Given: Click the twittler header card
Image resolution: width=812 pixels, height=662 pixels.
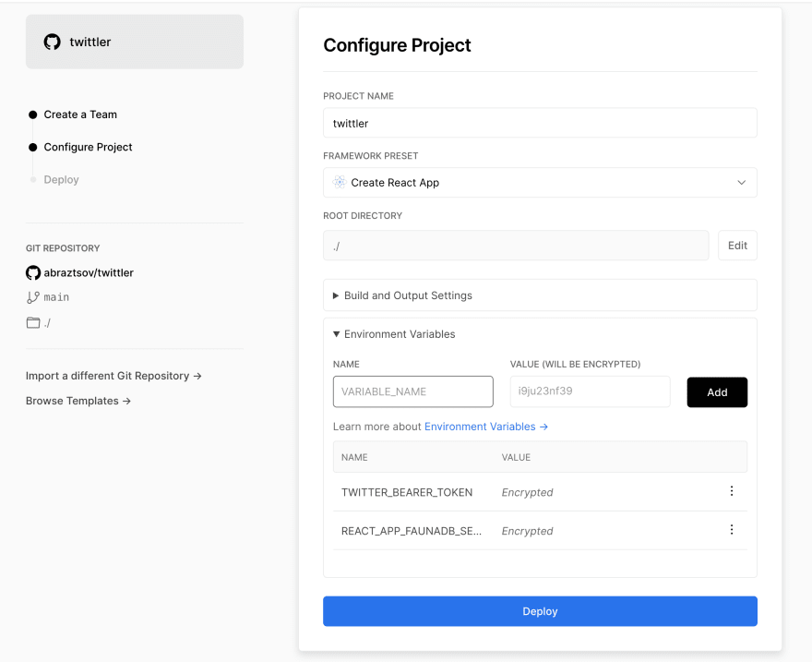Looking at the screenshot, I should coord(135,42).
